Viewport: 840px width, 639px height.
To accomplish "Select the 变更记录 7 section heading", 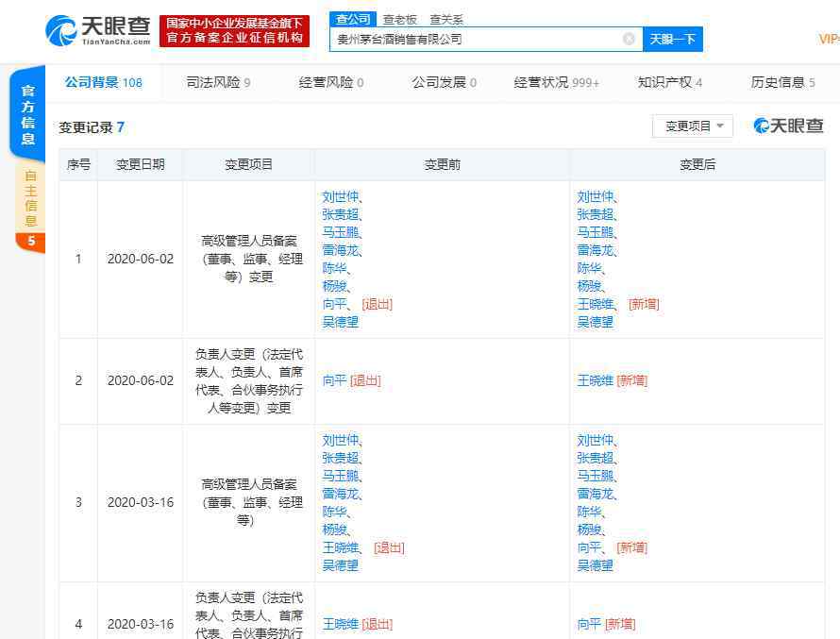I will coord(92,126).
